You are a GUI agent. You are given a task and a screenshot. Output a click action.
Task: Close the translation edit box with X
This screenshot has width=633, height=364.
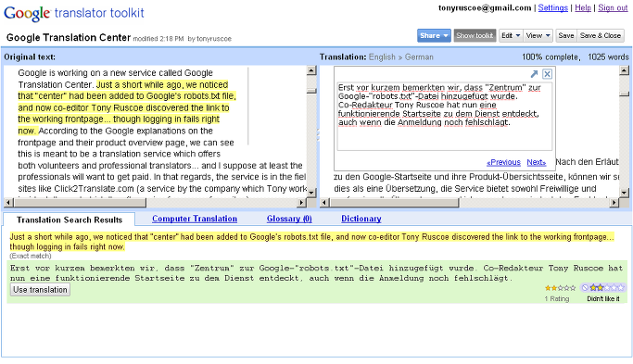[x=547, y=74]
